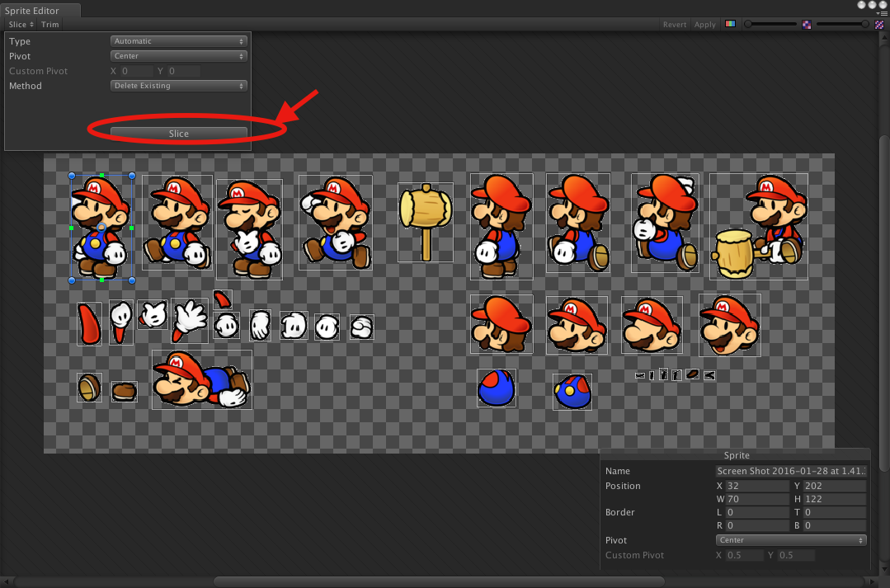Viewport: 890px width, 588px height.
Task: Select the standalone wooden hammer sprite
Action: point(426,223)
